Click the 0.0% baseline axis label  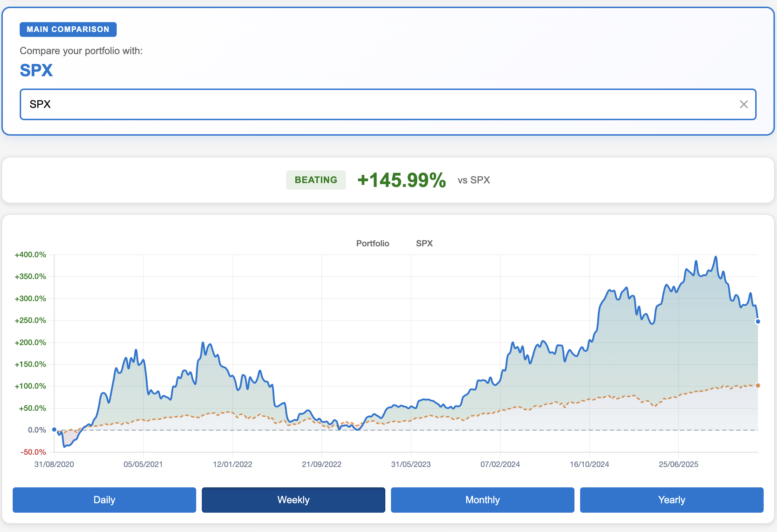pos(37,430)
